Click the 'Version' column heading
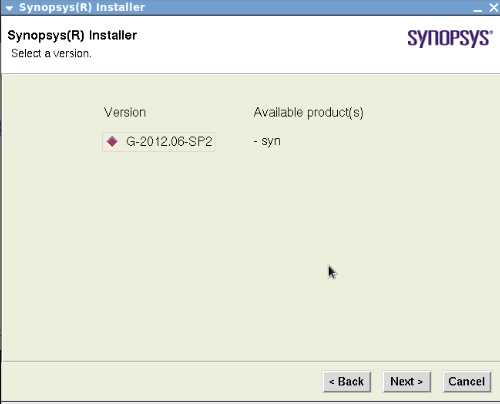The width and height of the screenshot is (500, 404). point(125,112)
